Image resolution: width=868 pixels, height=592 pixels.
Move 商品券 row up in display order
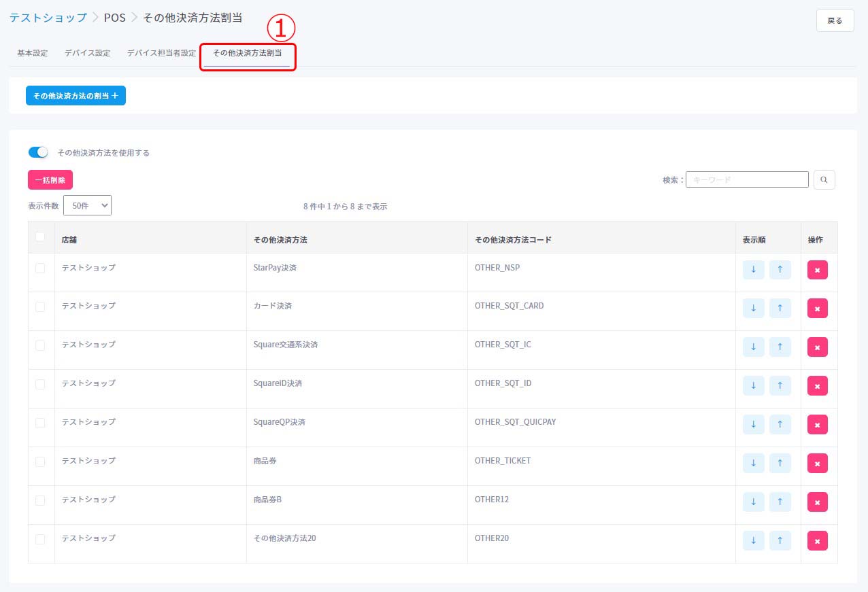(x=780, y=463)
